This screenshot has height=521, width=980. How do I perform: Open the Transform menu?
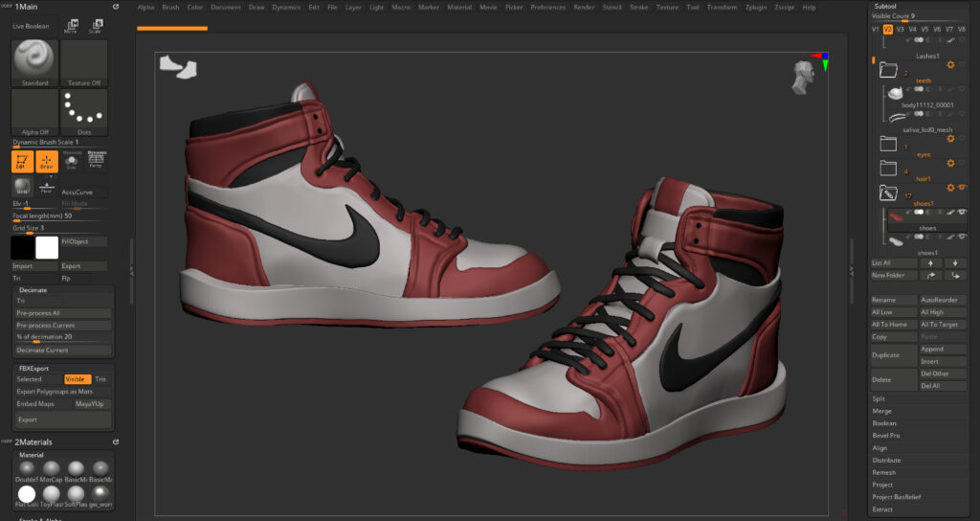tap(722, 8)
